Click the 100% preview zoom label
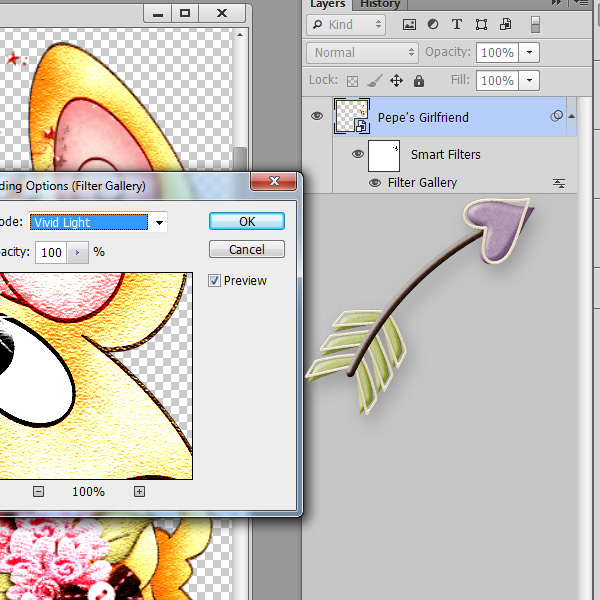Viewport: 600px width, 600px height. coord(88,492)
